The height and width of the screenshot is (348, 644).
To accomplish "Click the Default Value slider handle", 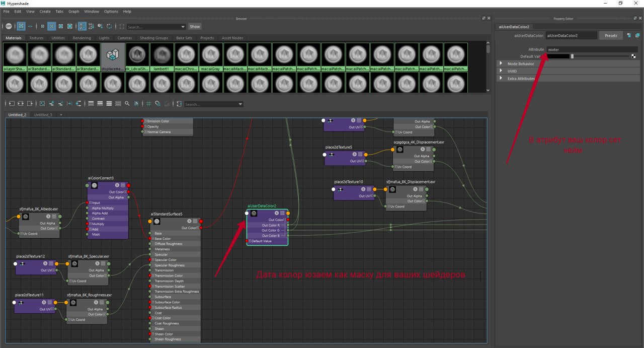I will pyautogui.click(x=572, y=56).
